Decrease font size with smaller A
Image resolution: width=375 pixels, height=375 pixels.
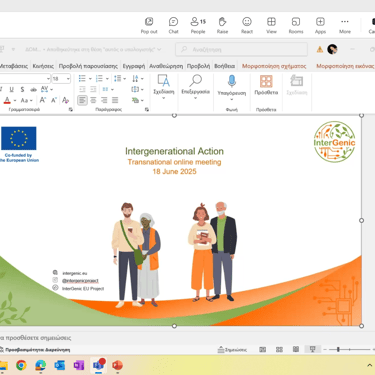pyautogui.click(x=54, y=100)
